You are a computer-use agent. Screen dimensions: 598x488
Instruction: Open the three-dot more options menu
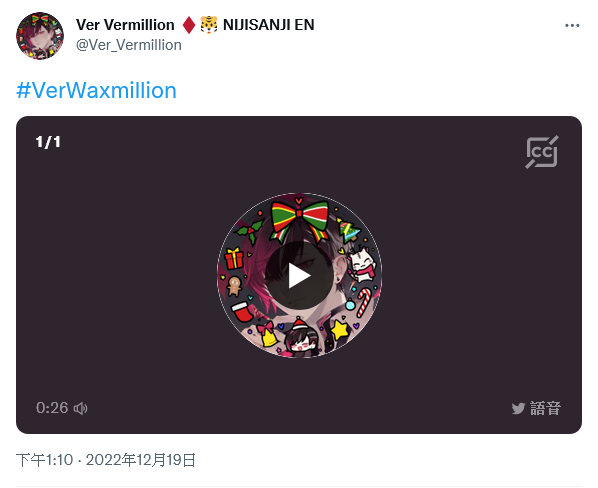[572, 26]
